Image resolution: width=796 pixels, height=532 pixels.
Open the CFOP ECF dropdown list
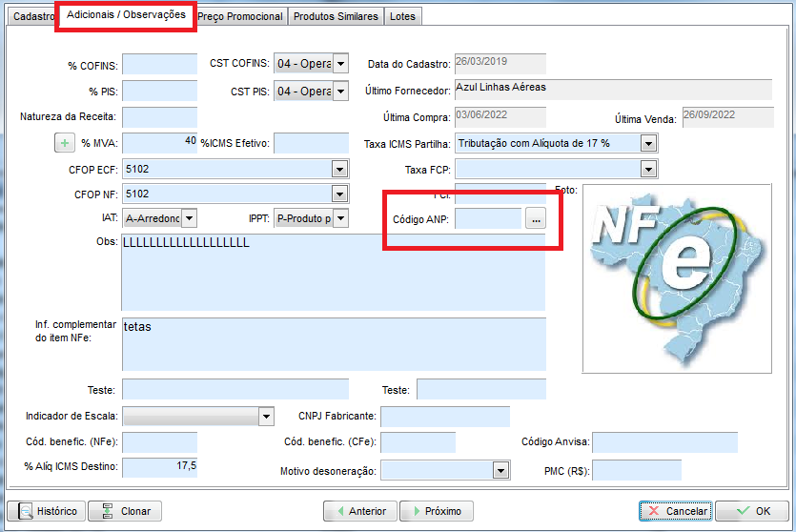(339, 169)
